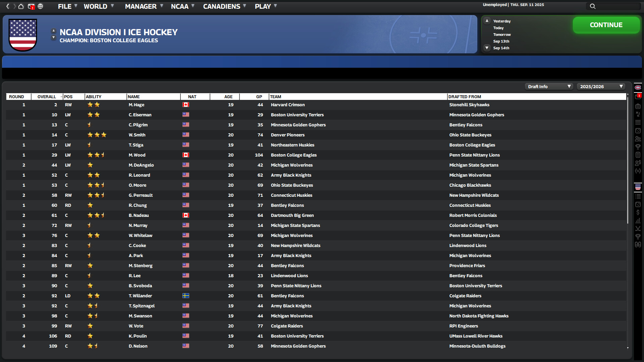Expand the FILE menu
The image size is (644, 362).
pos(65,6)
